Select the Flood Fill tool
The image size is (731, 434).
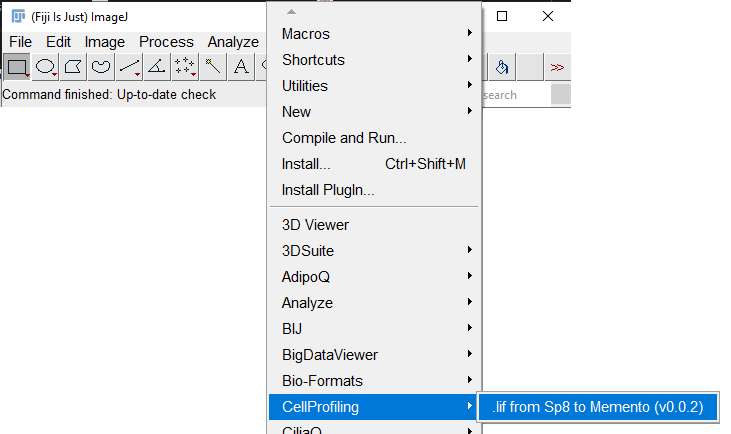[x=502, y=67]
